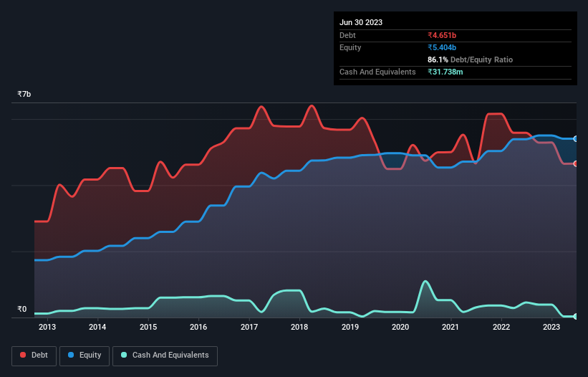Click the ₹0 y-axis label
588x377 pixels.
pyautogui.click(x=22, y=309)
